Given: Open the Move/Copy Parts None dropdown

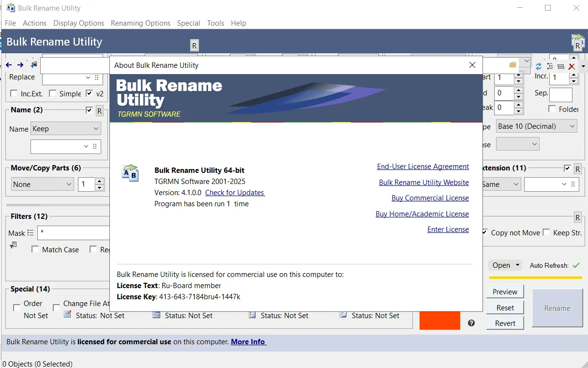Looking at the screenshot, I should pyautogui.click(x=43, y=184).
